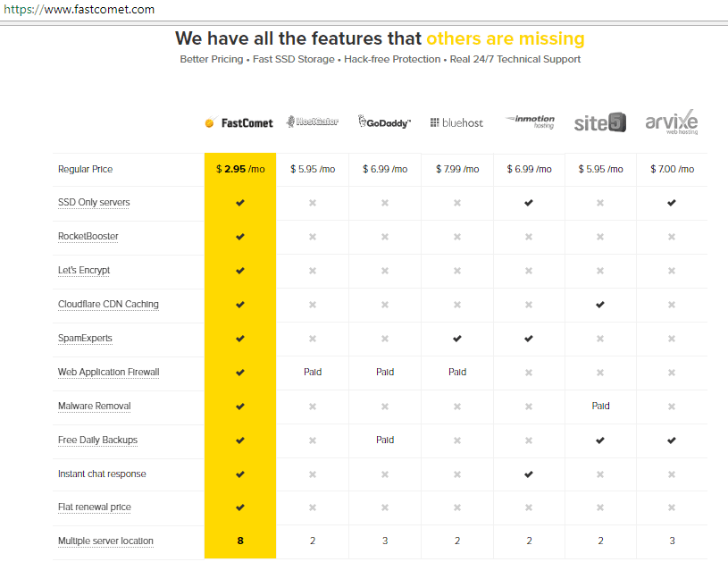The width and height of the screenshot is (728, 562).
Task: Click the Let's Encrypt feature label
Action: [84, 271]
